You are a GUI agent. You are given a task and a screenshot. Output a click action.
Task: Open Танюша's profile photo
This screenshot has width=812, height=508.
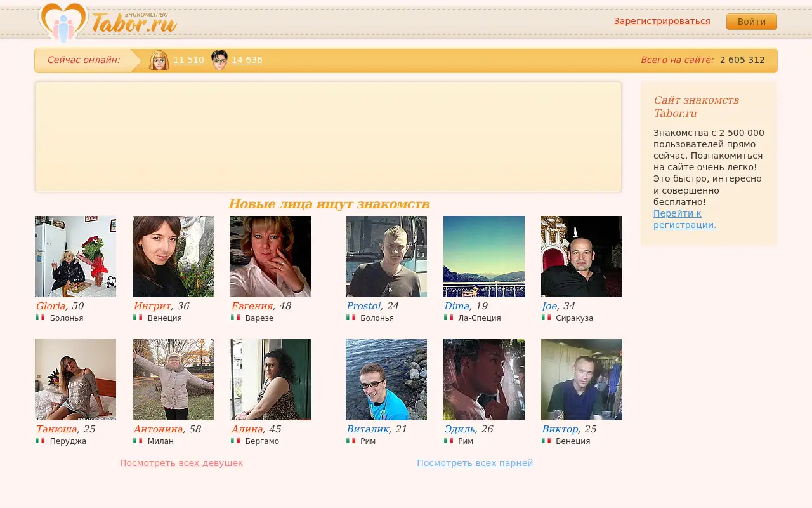(x=75, y=380)
